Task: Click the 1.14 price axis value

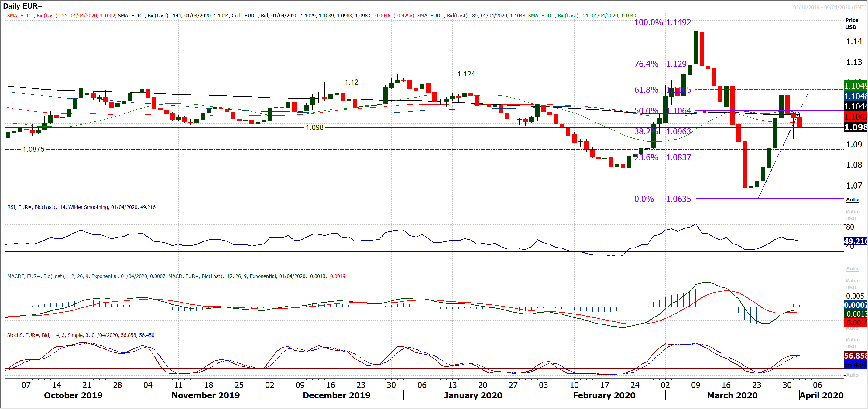Action: pyautogui.click(x=854, y=41)
